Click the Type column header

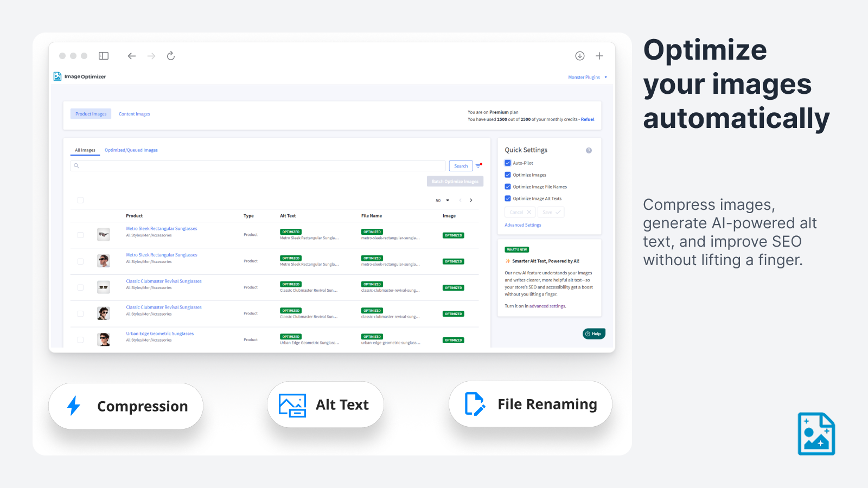(248, 216)
